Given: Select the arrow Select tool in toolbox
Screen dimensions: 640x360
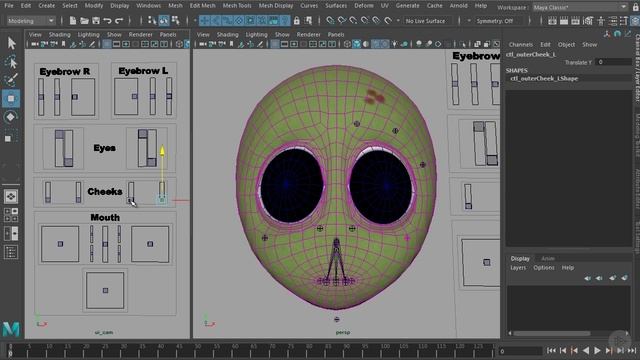Looking at the screenshot, I should pyautogui.click(x=11, y=43).
